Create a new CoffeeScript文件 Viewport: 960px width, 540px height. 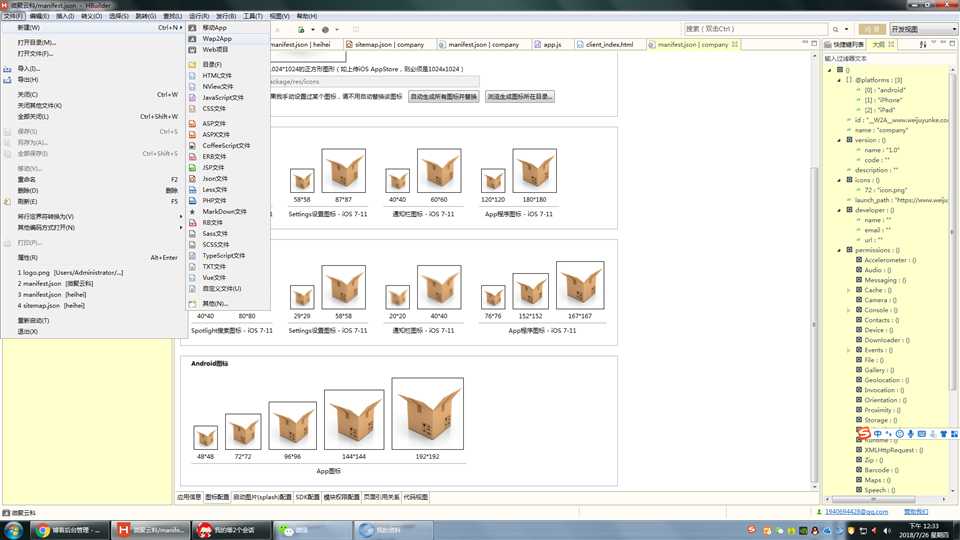click(228, 146)
